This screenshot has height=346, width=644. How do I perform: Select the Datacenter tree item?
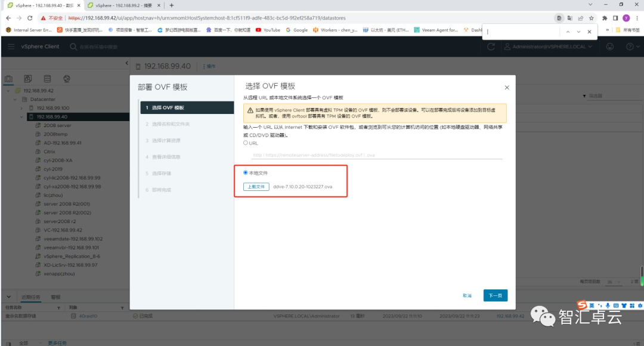click(x=43, y=100)
